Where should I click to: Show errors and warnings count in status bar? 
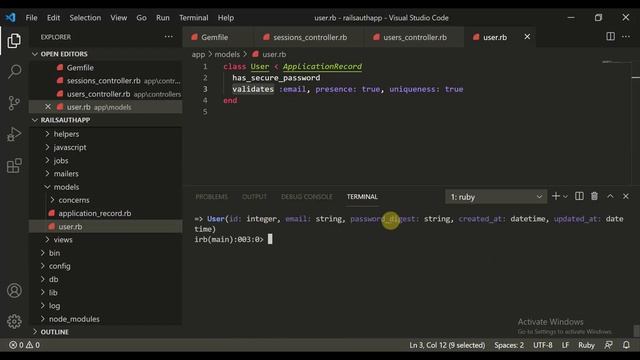pos(24,345)
